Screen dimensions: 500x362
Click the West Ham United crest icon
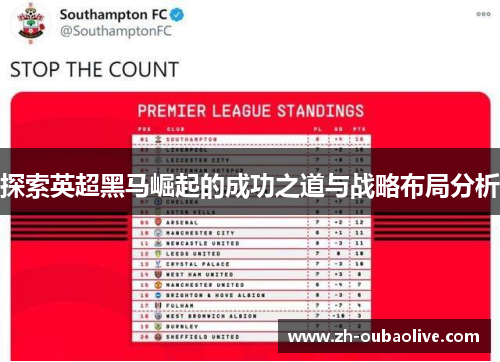[x=158, y=274]
